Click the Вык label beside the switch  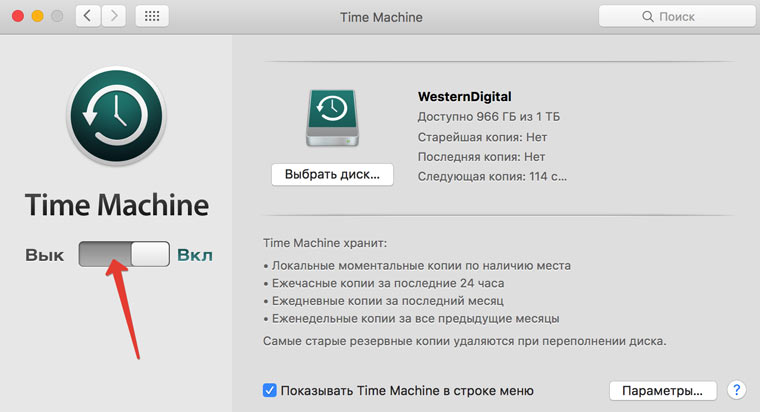[x=45, y=255]
